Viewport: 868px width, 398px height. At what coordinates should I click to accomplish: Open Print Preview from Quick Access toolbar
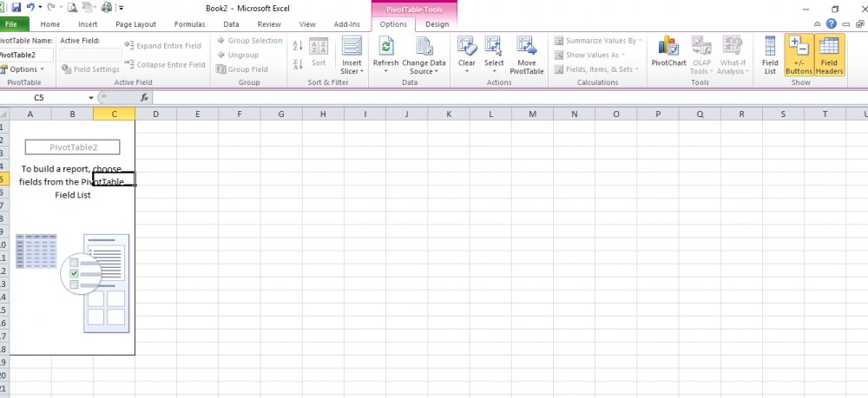[x=72, y=8]
